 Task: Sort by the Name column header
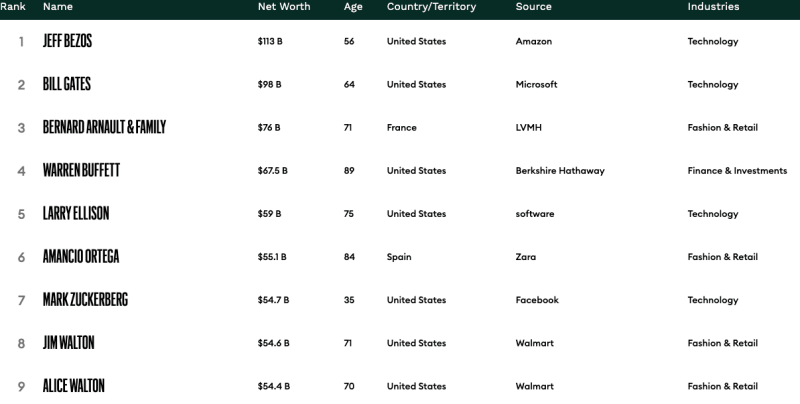(58, 7)
